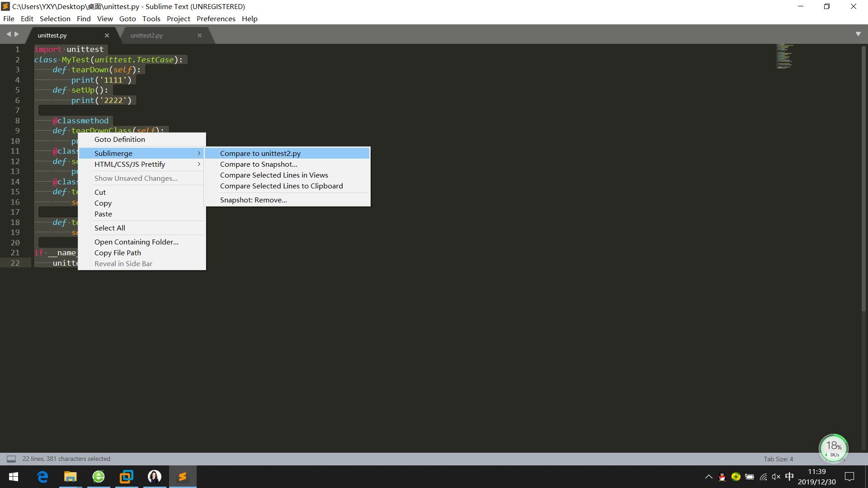Open QQ penguin icon in system tray

pos(722,477)
